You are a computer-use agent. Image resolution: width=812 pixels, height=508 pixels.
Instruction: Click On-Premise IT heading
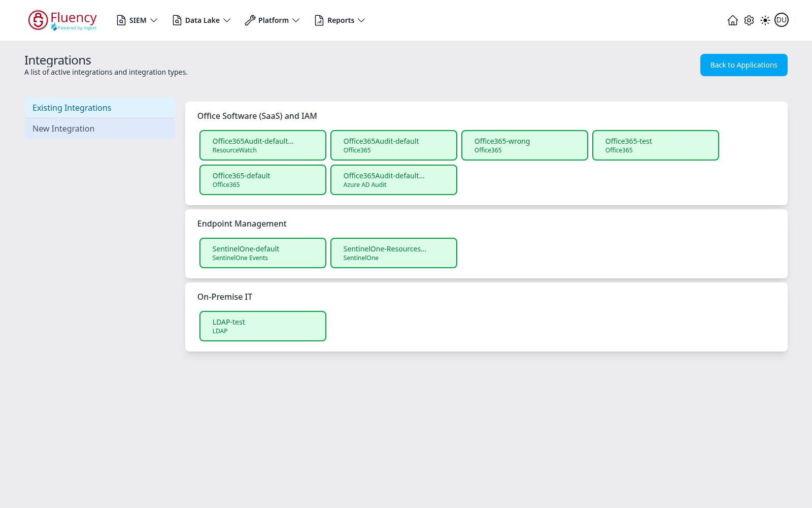(225, 297)
